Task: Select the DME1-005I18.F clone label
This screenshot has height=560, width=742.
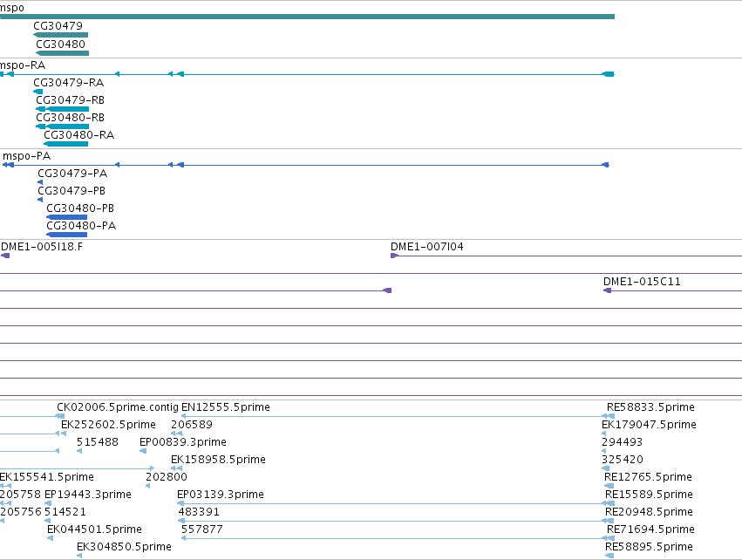Action: tap(42, 247)
